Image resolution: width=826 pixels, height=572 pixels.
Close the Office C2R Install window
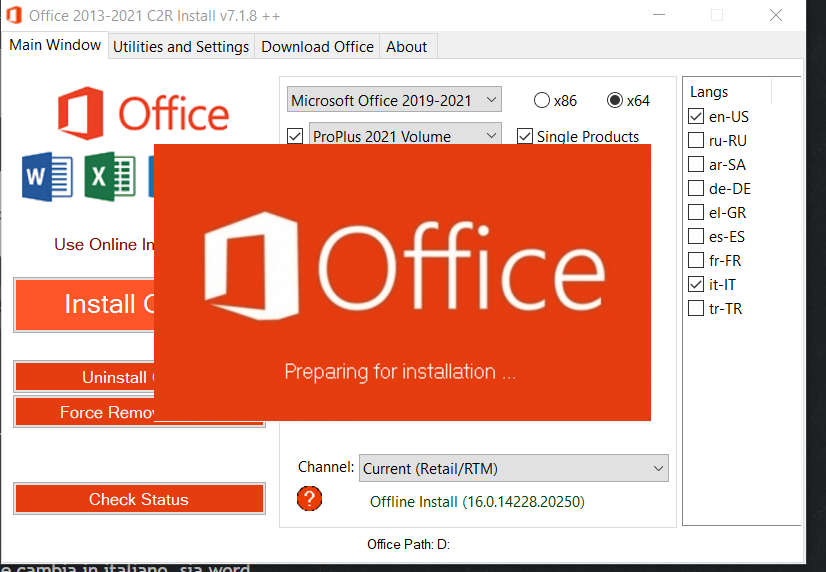(775, 15)
